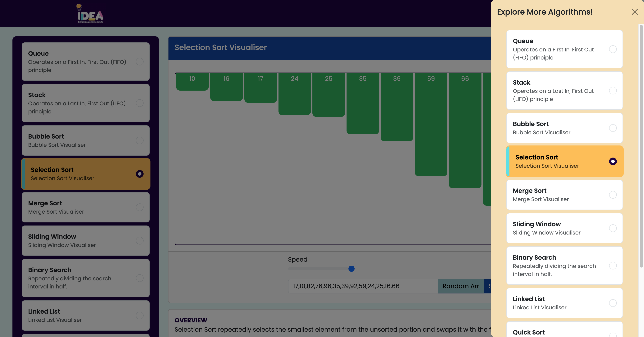Open Merge Sort title in Explore panel
644x337 pixels.
(x=530, y=191)
